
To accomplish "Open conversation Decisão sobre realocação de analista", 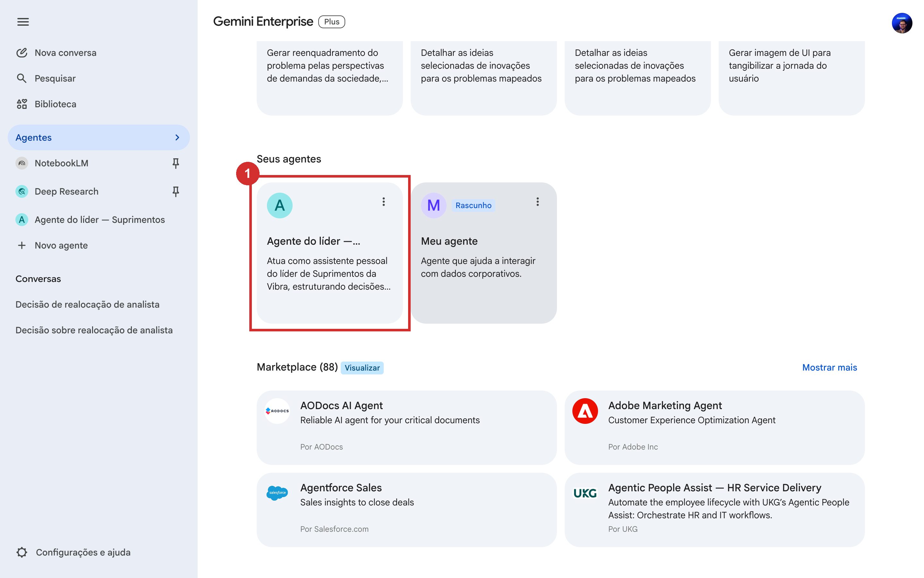I will click(x=94, y=330).
